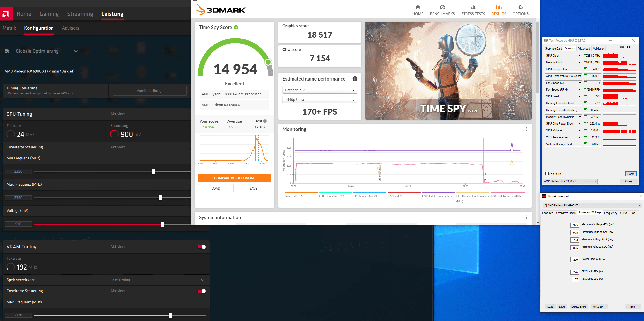Open GPU Voltage sensor dropdown in GPU-Z
This screenshot has width=644, height=321.
tap(580, 130)
